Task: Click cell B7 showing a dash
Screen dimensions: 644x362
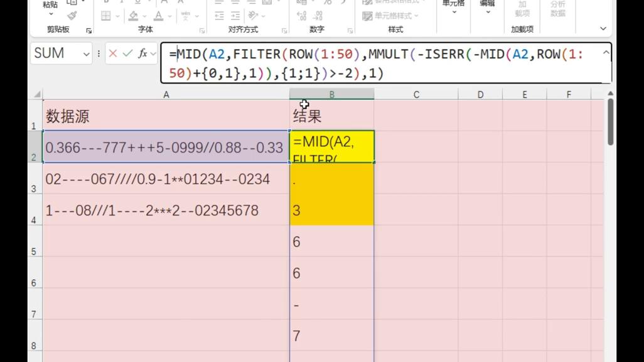Action: click(x=332, y=304)
